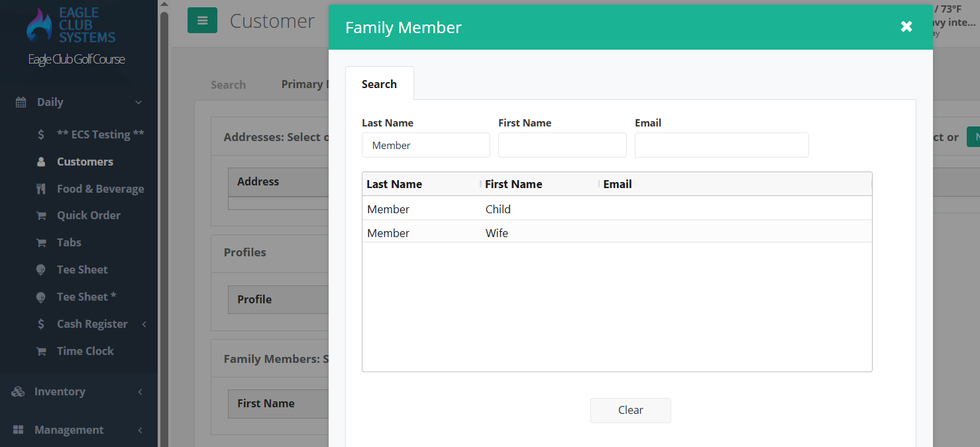Click the Email input field
This screenshot has width=980, height=447.
pyautogui.click(x=722, y=145)
